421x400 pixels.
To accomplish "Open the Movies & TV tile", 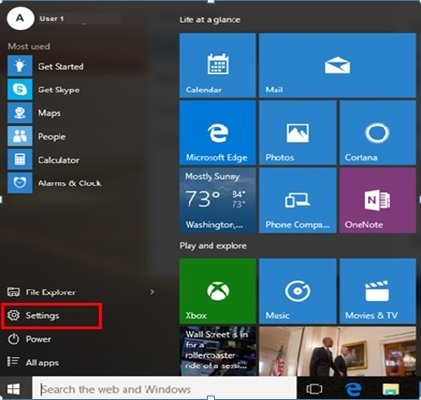I will coord(378,291).
